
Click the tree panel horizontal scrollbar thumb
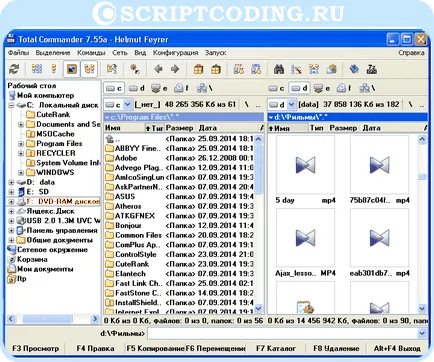pyautogui.click(x=47, y=319)
